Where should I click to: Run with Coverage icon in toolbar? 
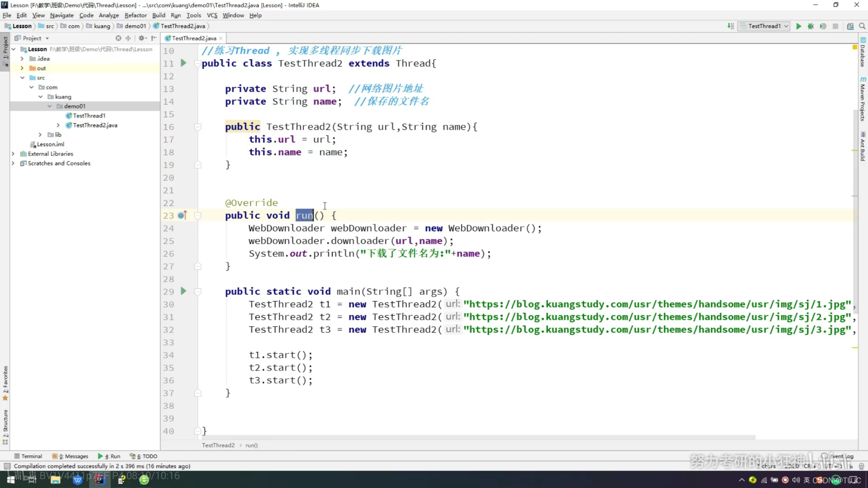(x=823, y=26)
